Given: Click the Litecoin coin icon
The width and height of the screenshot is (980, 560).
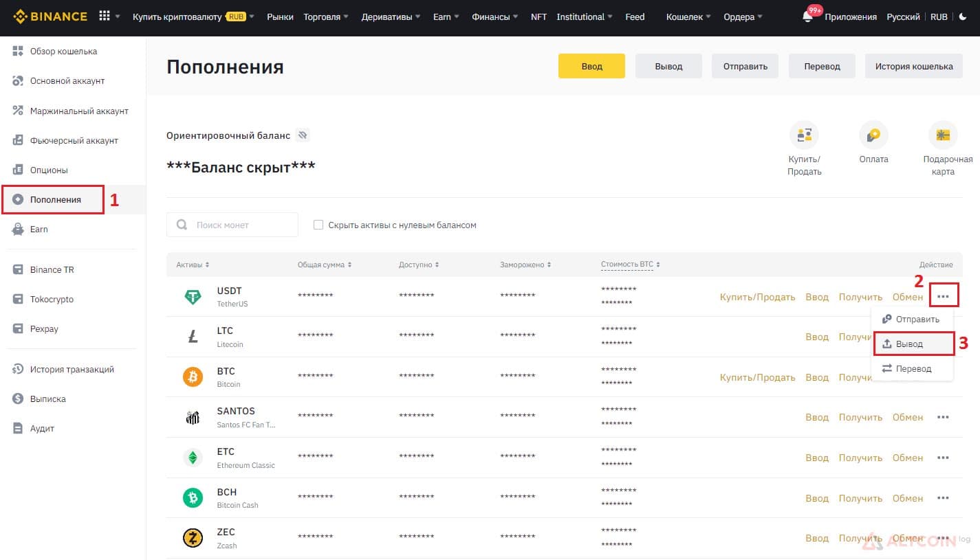Looking at the screenshot, I should (193, 337).
